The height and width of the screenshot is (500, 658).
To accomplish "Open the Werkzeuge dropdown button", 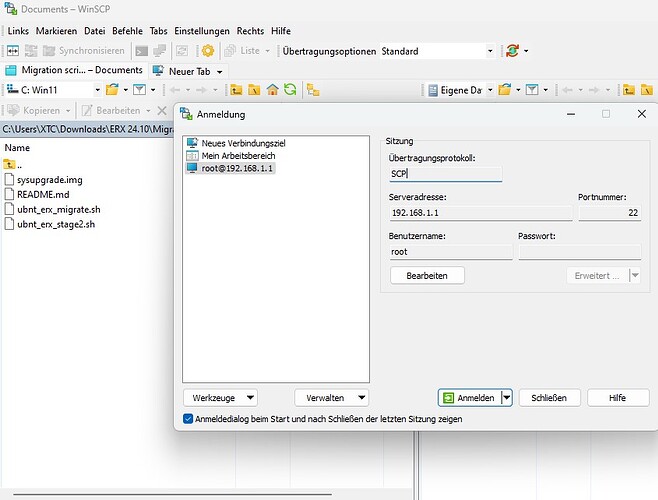I will (221, 397).
